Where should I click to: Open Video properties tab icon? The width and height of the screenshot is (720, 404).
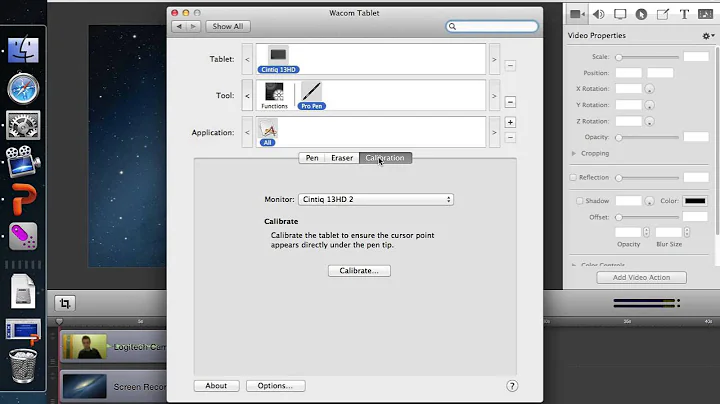tap(577, 14)
